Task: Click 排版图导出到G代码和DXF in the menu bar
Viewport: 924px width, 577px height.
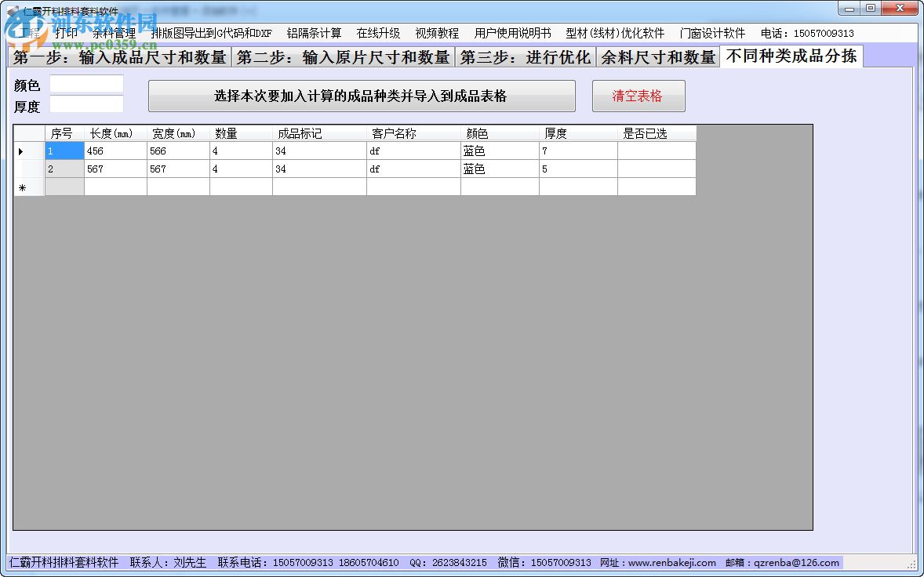Action: (211, 33)
